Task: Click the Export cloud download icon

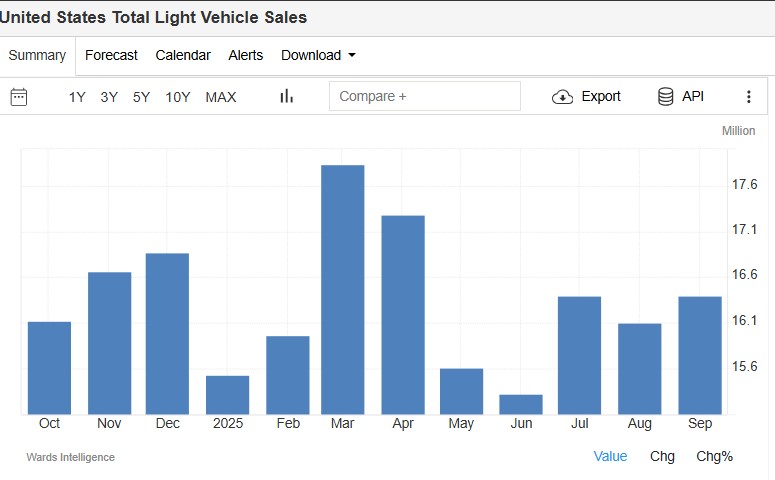Action: pyautogui.click(x=563, y=97)
